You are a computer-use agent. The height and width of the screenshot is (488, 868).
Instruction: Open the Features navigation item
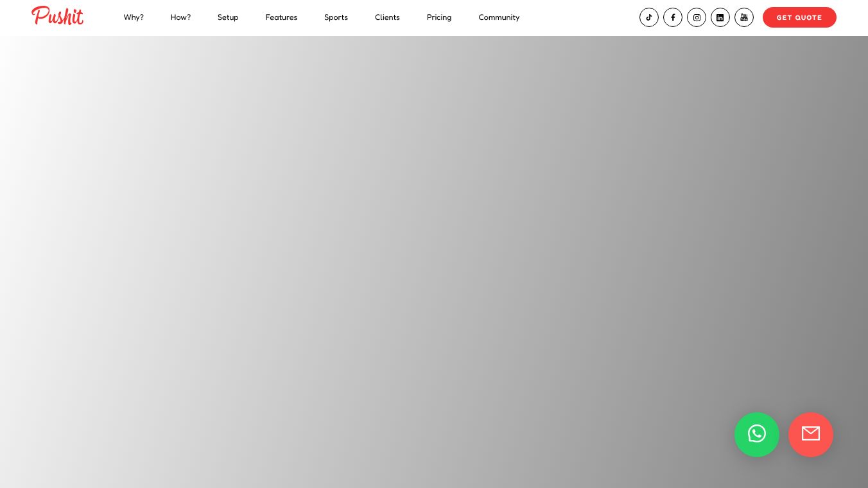click(281, 17)
